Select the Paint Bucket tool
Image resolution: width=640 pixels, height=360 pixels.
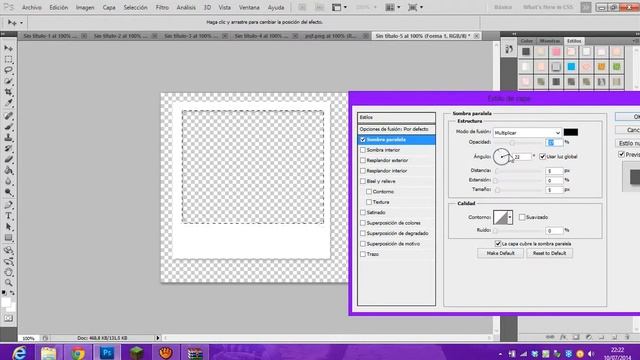click(8, 171)
